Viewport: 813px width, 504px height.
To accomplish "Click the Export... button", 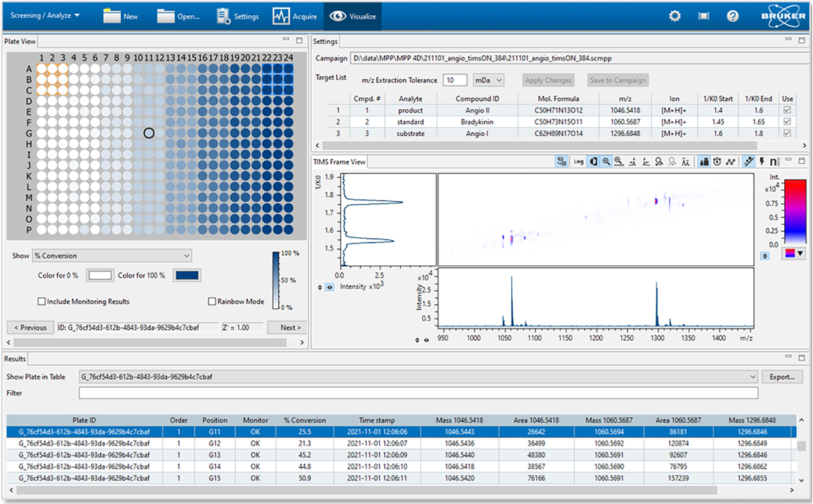I will click(x=781, y=376).
